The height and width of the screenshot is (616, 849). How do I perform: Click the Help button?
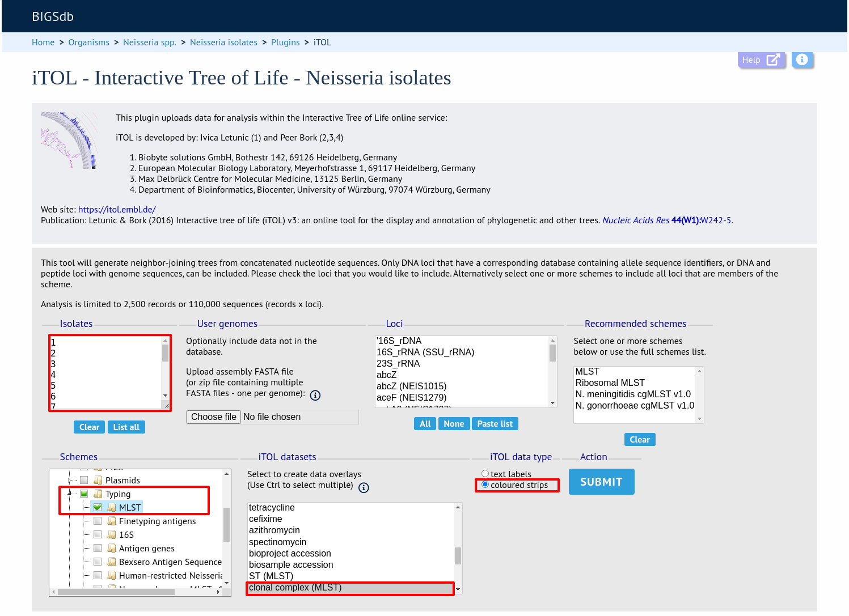pos(762,60)
